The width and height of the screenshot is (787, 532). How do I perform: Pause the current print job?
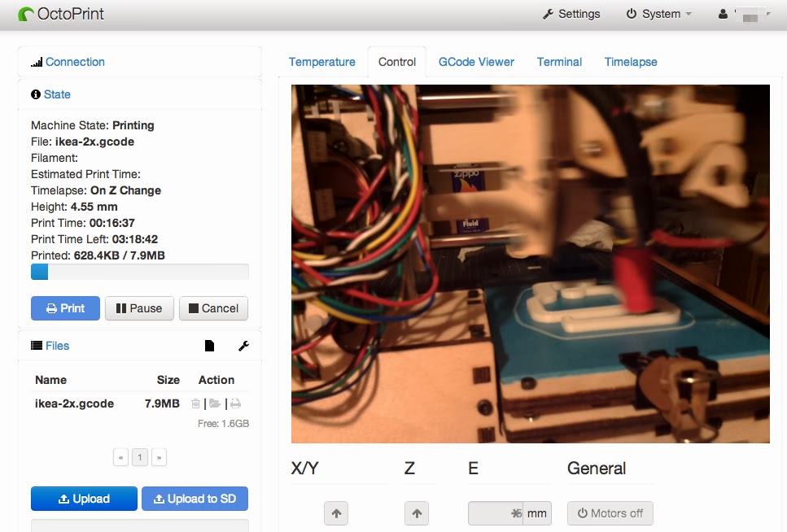[139, 308]
